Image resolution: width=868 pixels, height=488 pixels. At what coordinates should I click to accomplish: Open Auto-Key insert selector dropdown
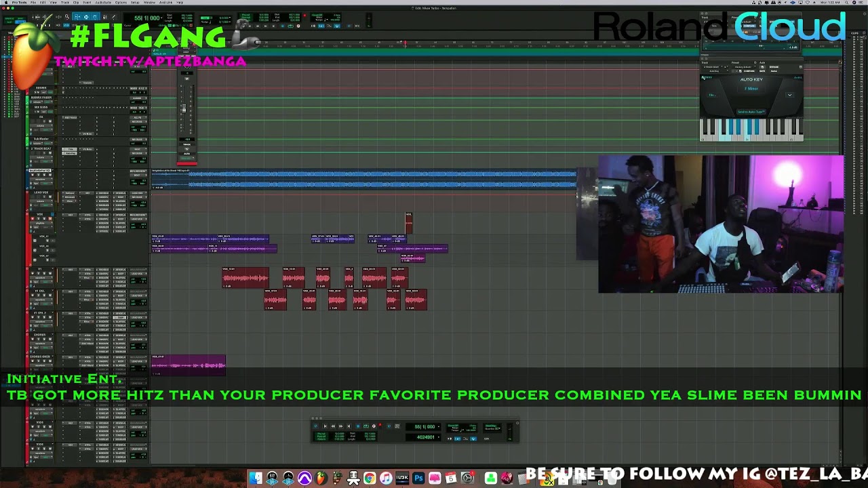716,71
